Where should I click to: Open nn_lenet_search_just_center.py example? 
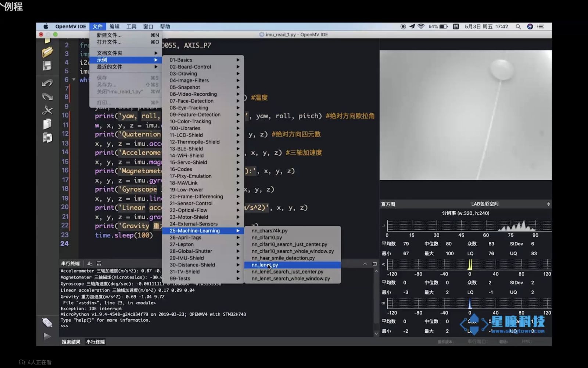pyautogui.click(x=293, y=272)
